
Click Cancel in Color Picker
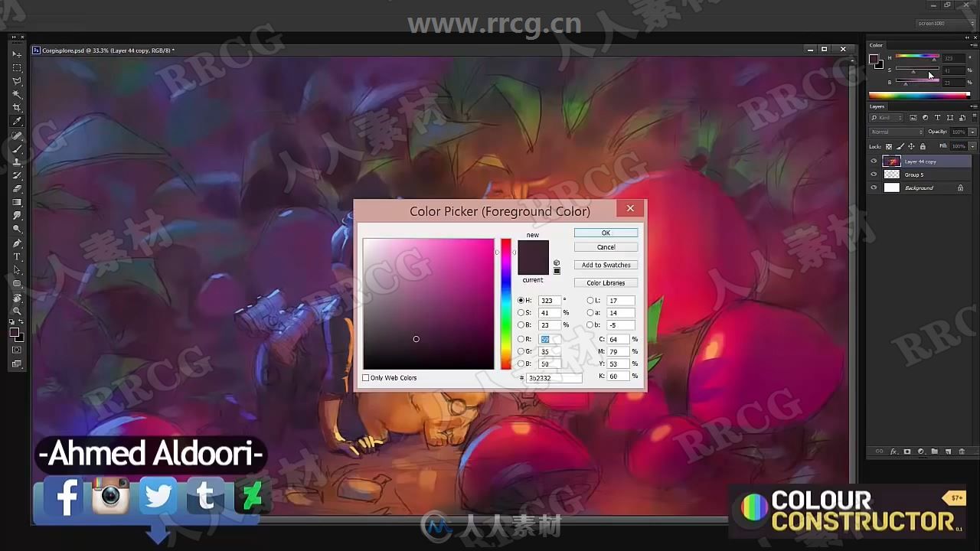pyautogui.click(x=606, y=247)
